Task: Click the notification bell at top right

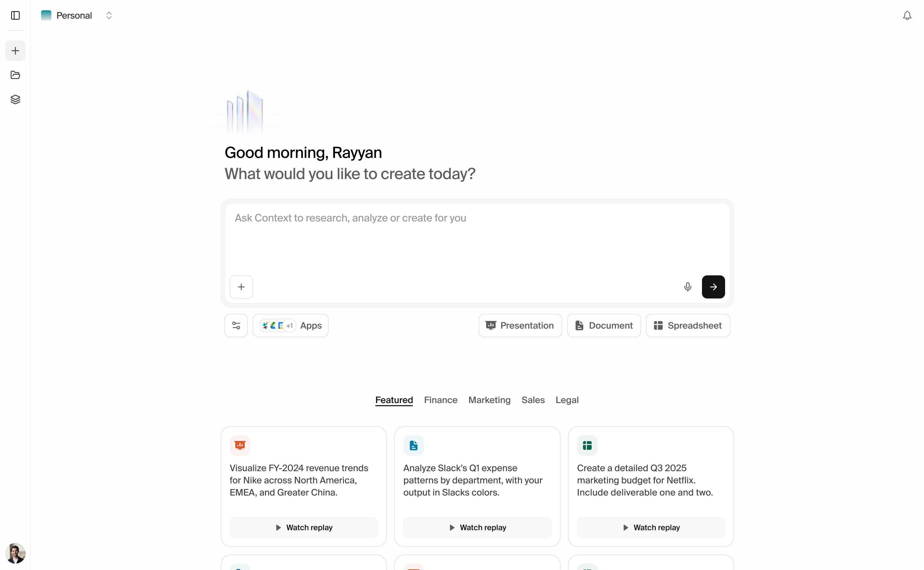Action: (x=907, y=15)
